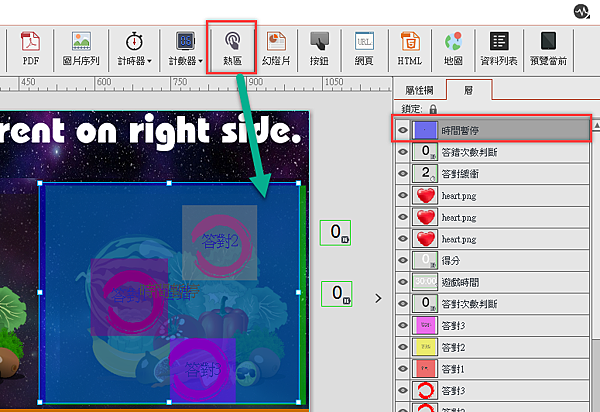
Task: Insert a 網頁 URL web page element
Action: pos(364,49)
